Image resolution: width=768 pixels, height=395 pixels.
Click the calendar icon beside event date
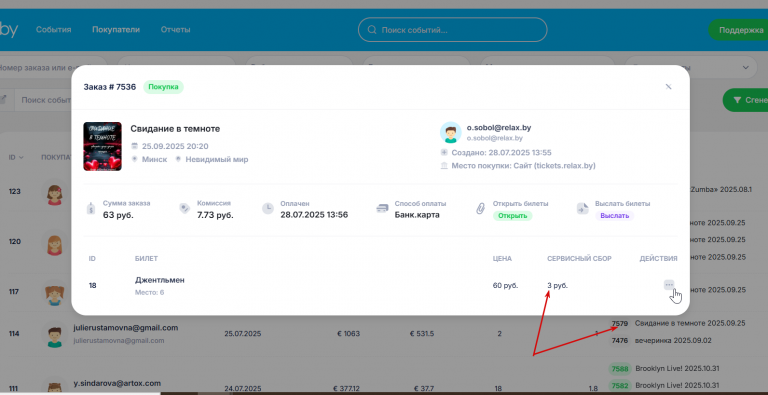135,146
